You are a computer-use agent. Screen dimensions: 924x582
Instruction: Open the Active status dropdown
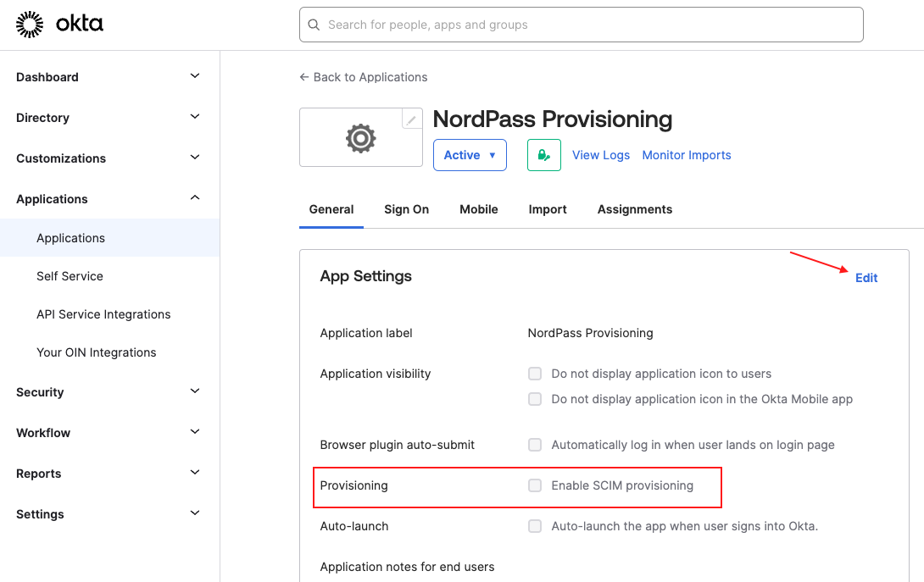470,155
